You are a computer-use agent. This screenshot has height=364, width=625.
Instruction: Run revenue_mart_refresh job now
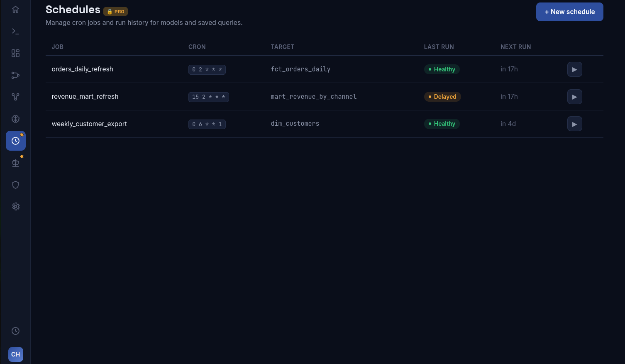click(x=574, y=97)
